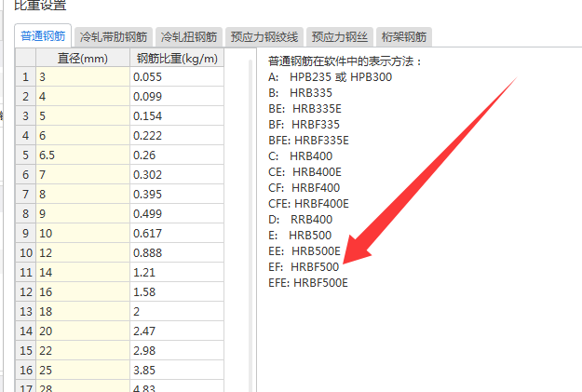
Task: Select diameter cell 25
Action: tap(83, 370)
